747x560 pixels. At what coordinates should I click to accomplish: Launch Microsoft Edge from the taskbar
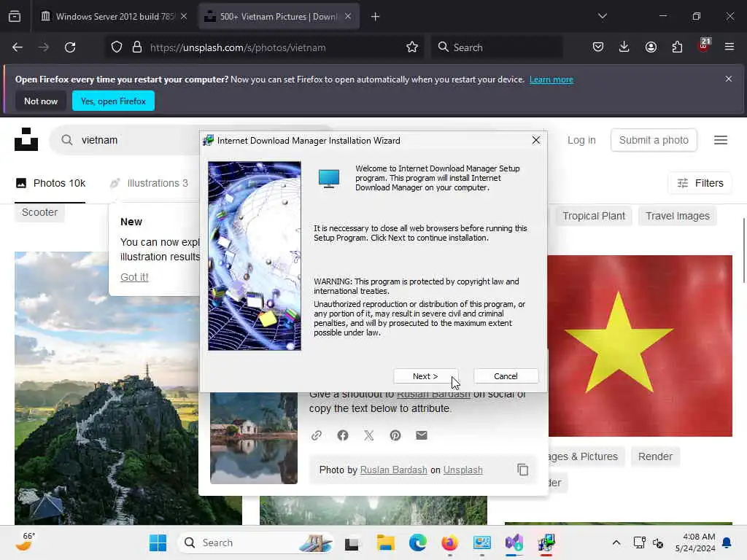click(418, 542)
